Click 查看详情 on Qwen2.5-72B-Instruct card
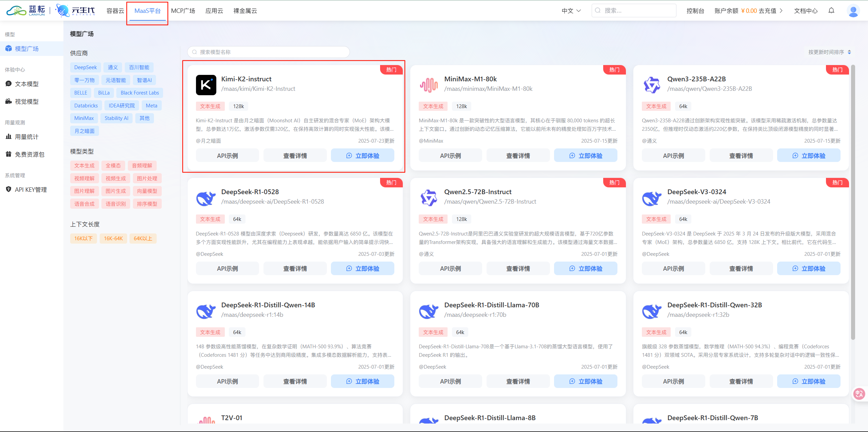The height and width of the screenshot is (432, 868). (518, 268)
